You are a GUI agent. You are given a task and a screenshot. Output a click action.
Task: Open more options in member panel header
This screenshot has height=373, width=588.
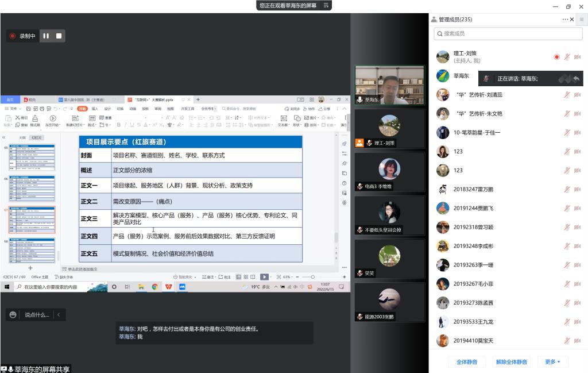pyautogui.click(x=565, y=20)
